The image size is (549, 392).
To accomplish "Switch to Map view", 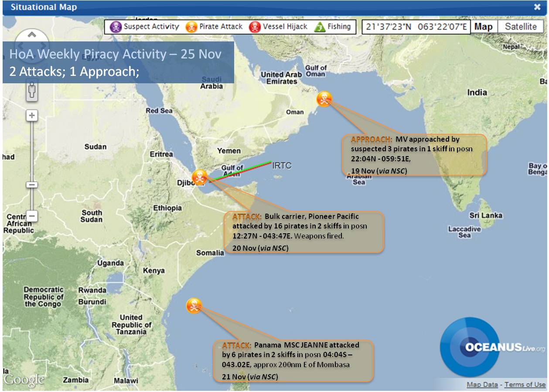I will tap(483, 27).
